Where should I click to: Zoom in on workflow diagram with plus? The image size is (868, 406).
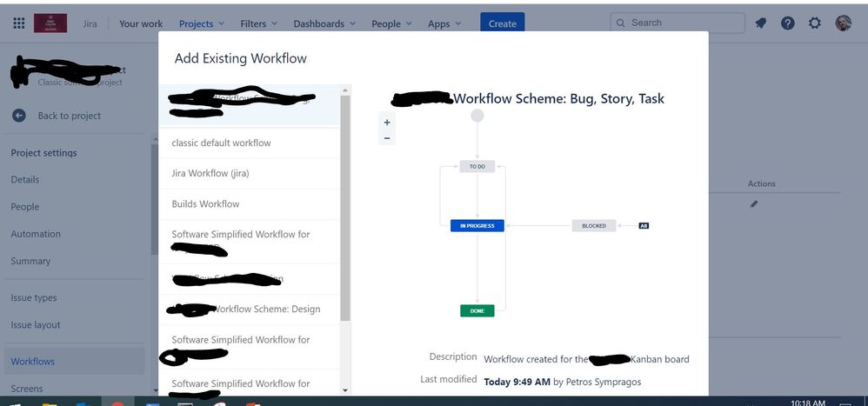coord(387,123)
